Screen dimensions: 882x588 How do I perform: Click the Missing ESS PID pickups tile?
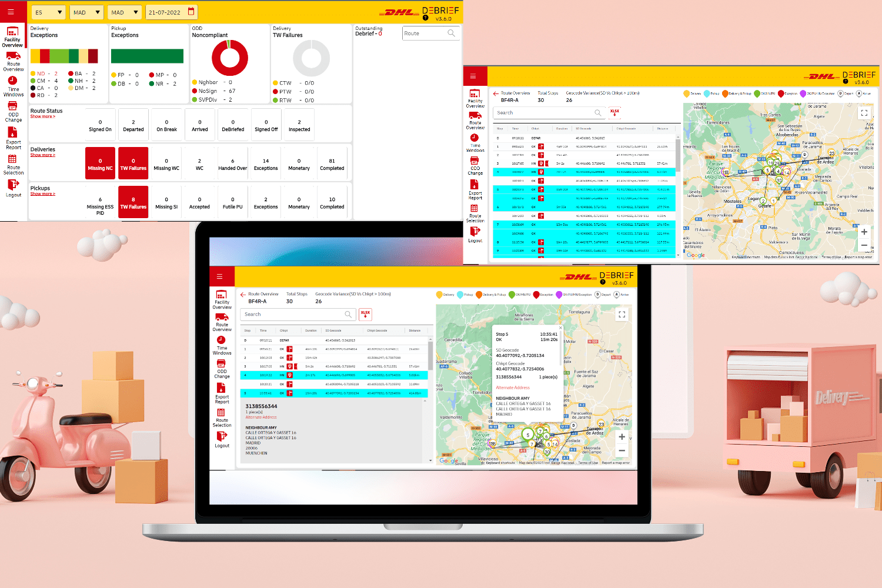100,202
